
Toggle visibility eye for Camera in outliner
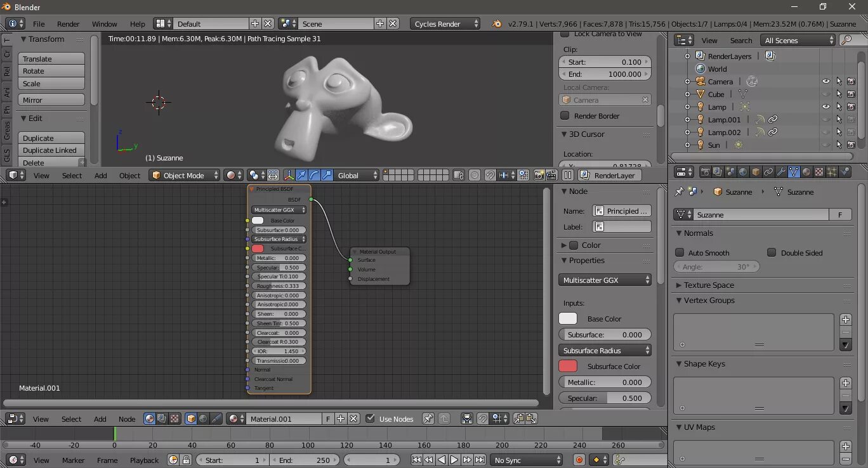[x=825, y=81]
